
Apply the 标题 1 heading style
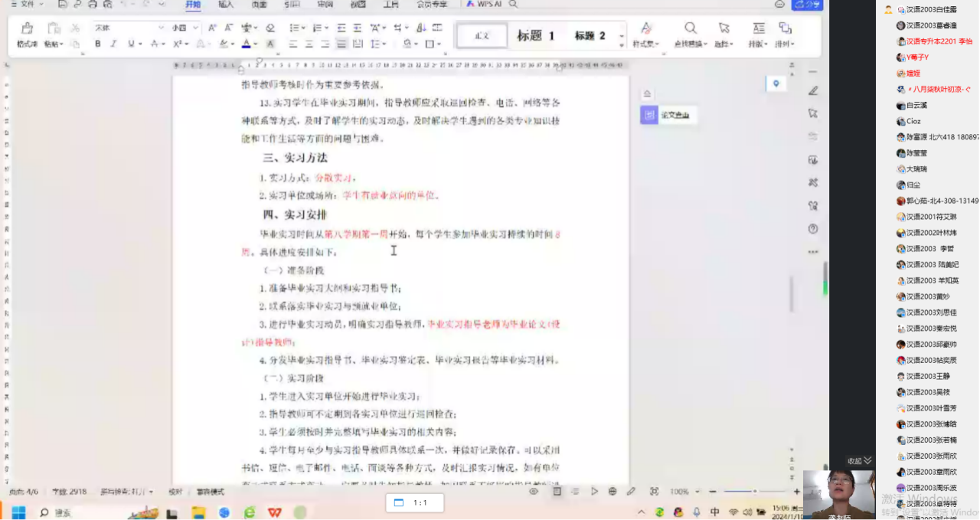tap(536, 36)
